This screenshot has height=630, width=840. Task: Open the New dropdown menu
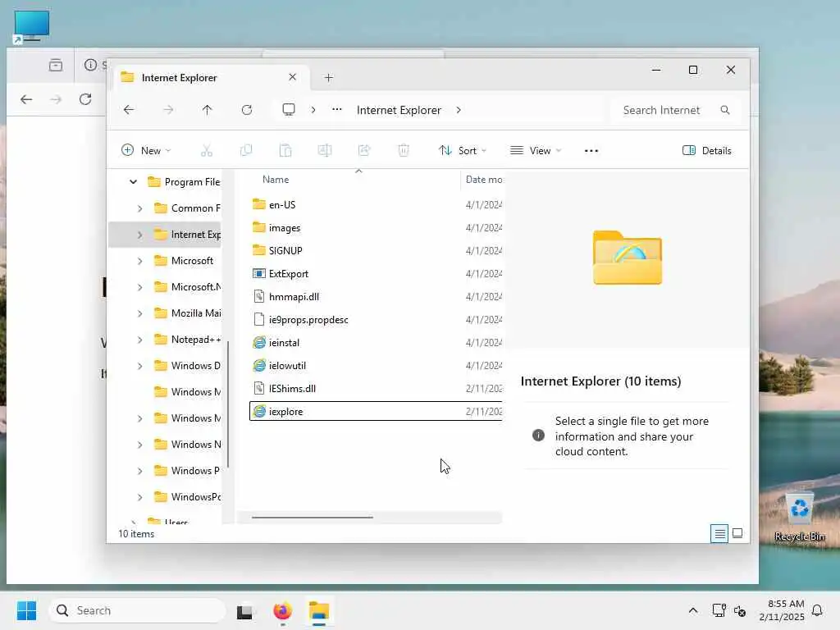146,151
